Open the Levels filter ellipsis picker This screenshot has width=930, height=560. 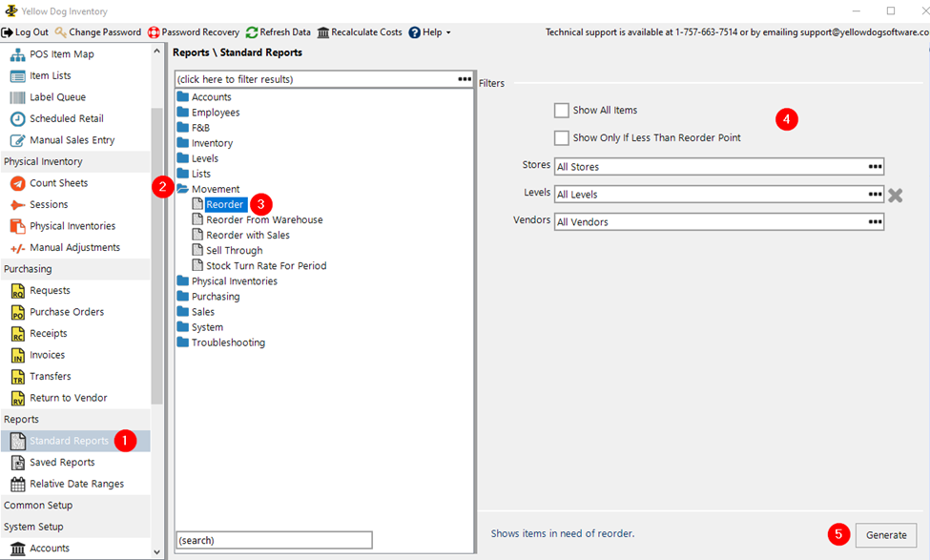875,194
